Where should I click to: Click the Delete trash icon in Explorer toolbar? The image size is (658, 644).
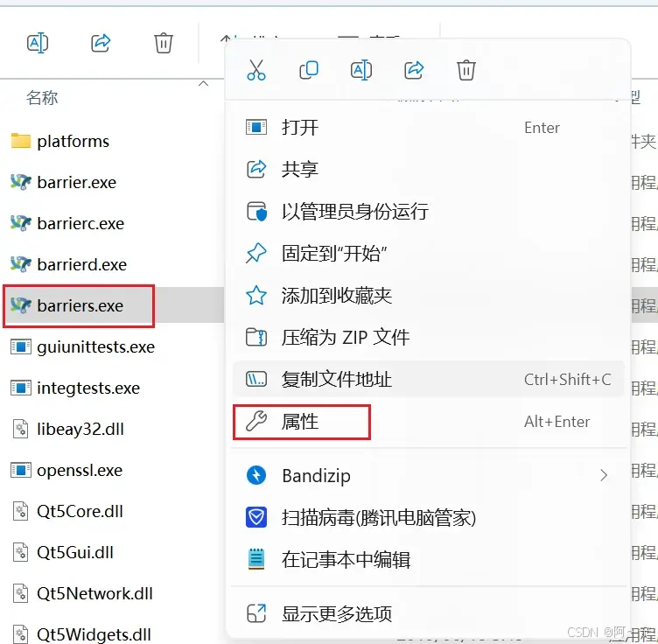tap(164, 43)
